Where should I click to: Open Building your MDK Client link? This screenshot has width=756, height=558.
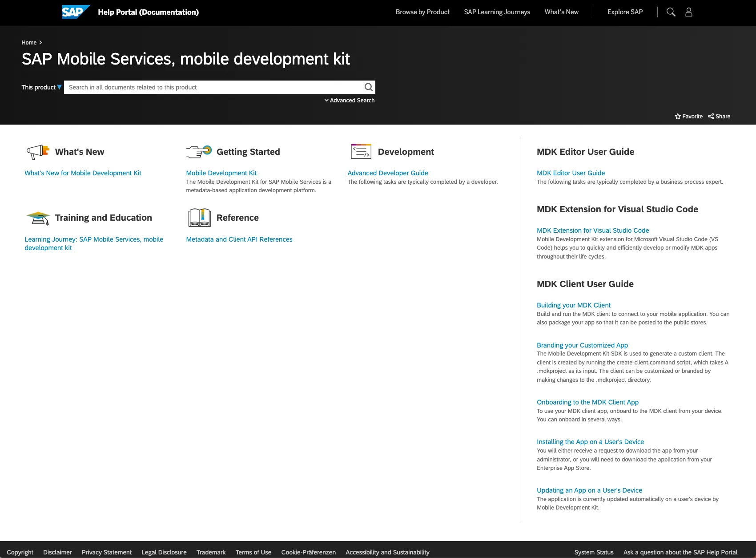pyautogui.click(x=573, y=305)
